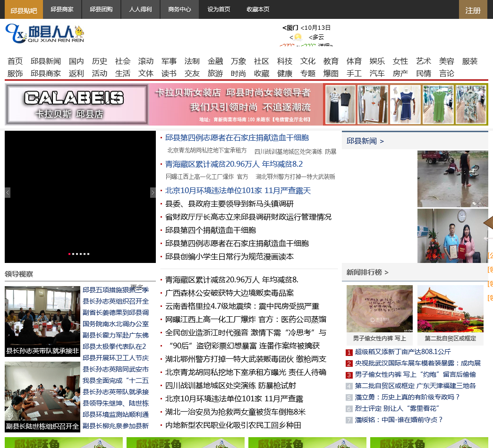Open 爆图 category in navigation
The width and height of the screenshot is (493, 448).
[331, 73]
